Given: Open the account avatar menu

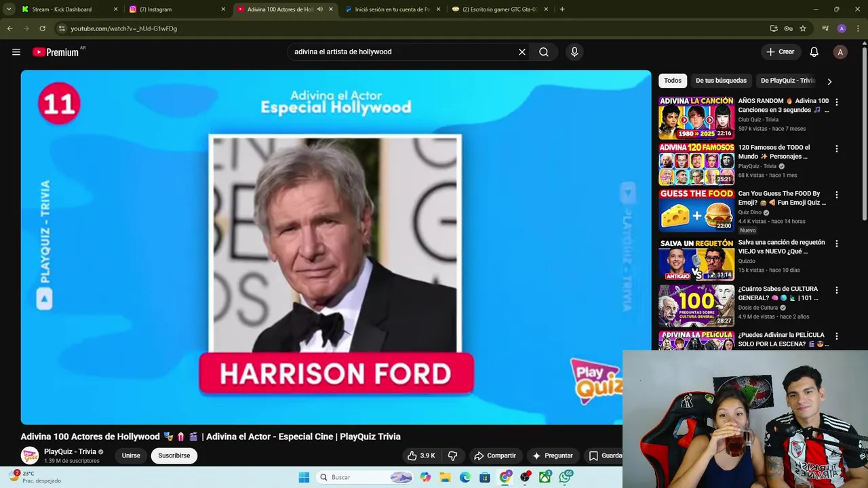Looking at the screenshot, I should pos(840,52).
